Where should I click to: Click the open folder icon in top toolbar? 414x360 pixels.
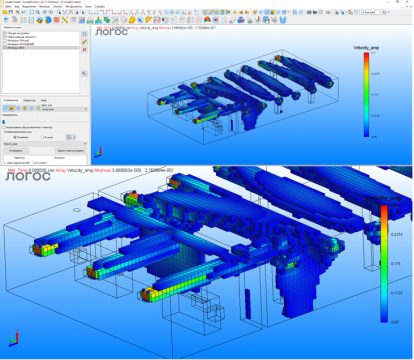pyautogui.click(x=5, y=12)
